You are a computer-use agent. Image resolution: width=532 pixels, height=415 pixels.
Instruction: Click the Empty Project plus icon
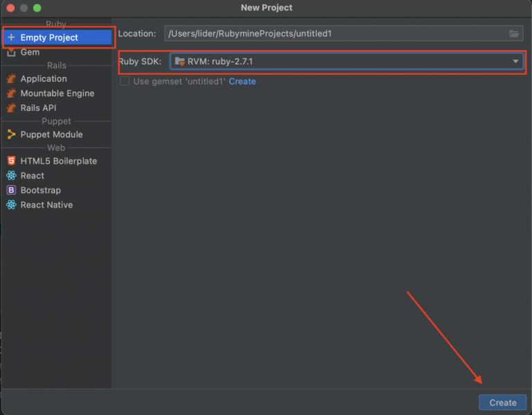(11, 37)
